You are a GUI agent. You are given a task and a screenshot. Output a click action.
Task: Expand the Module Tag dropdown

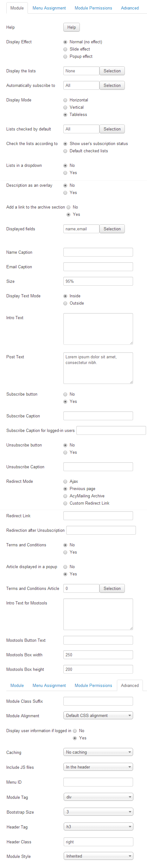tap(98, 797)
